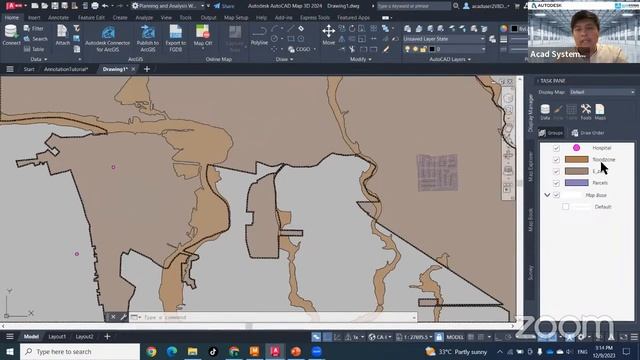Select the Move tool
This screenshot has width=640, height=360.
pos(329,35)
